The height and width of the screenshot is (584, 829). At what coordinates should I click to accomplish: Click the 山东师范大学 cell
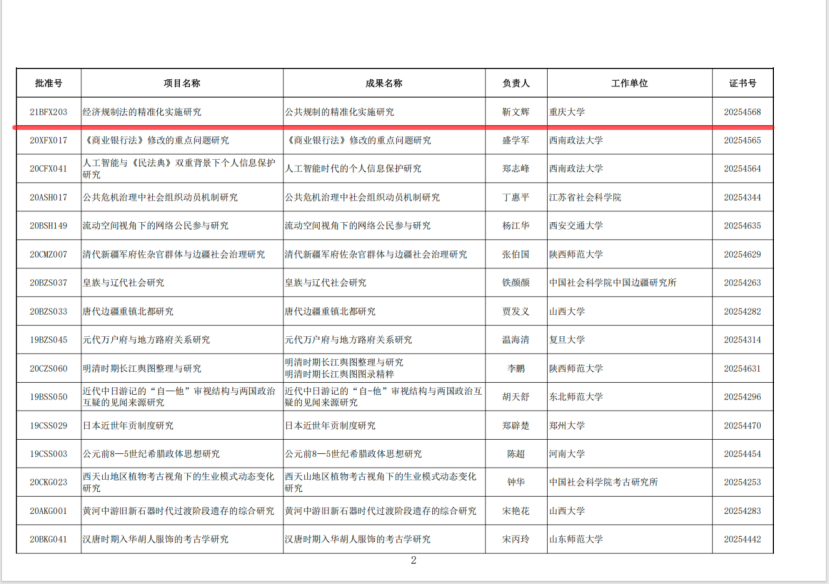click(576, 539)
